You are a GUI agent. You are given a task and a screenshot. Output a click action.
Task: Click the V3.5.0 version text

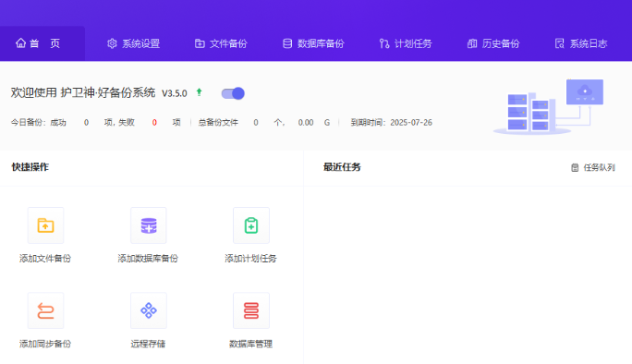[175, 93]
